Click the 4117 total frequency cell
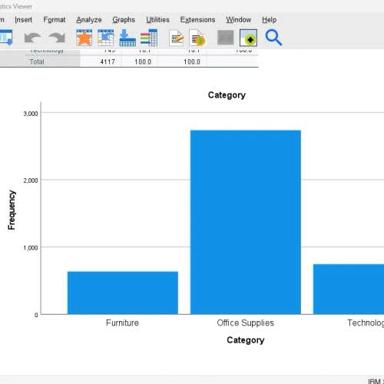This screenshot has height=384, width=384. pyautogui.click(x=107, y=62)
